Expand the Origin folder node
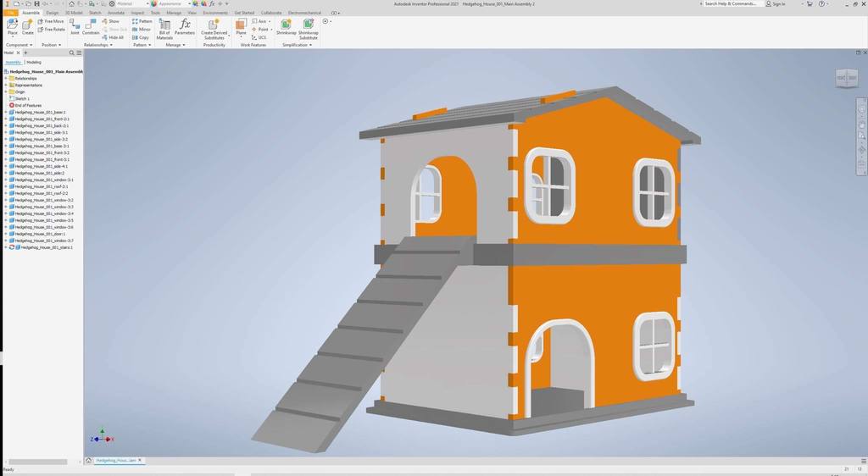The width and height of the screenshot is (868, 476). click(6, 91)
